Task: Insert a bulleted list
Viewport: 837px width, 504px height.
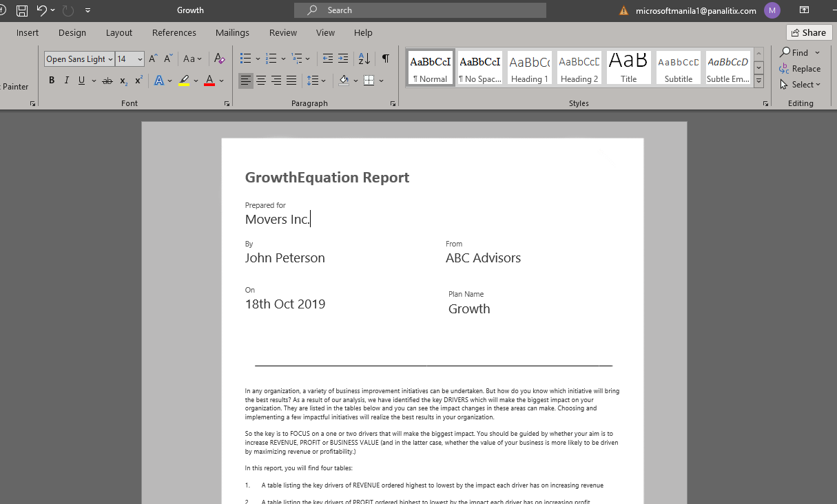Action: (x=245, y=59)
